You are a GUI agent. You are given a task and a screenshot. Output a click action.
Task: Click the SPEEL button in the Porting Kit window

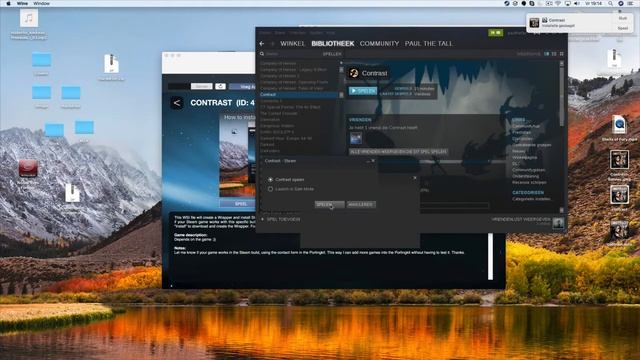240,204
